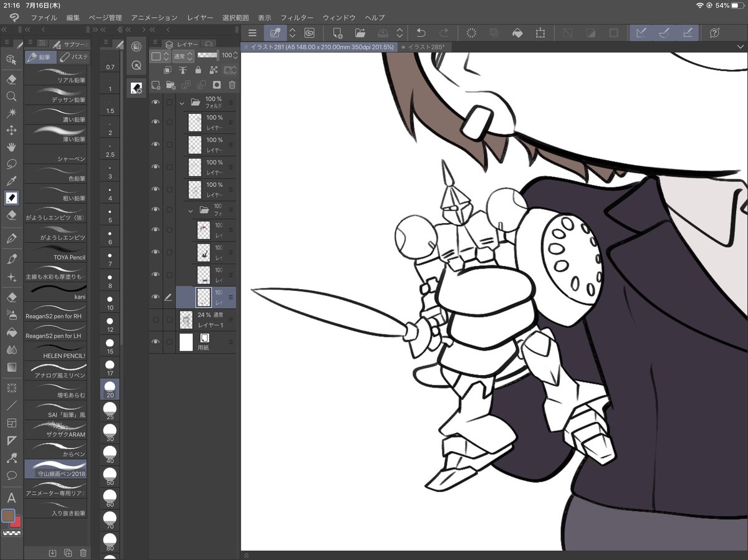
Task: Click the red sub color swatch
Action: tap(17, 523)
